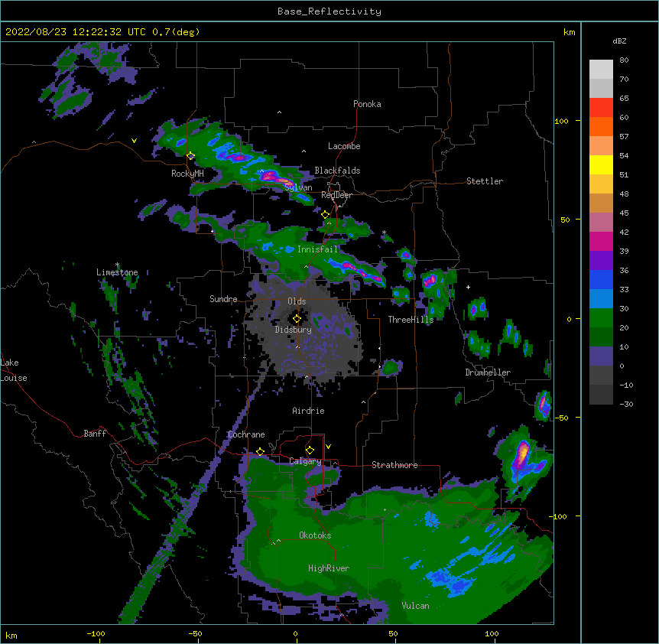Click the Lake Louise label
The width and height of the screenshot is (659, 644).
click(14, 370)
